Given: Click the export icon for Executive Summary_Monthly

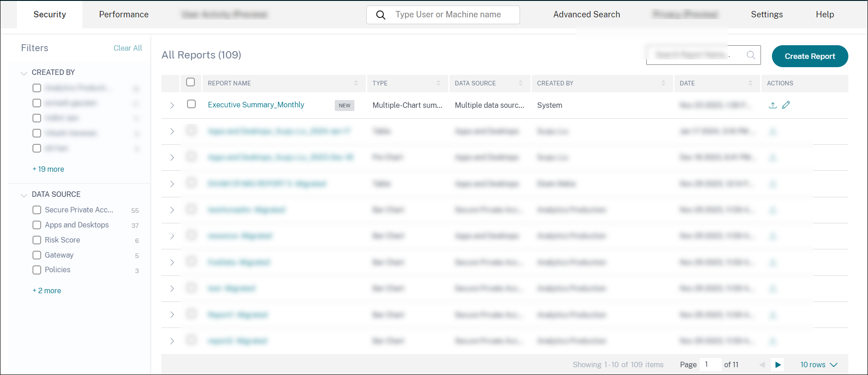Looking at the screenshot, I should click(772, 105).
